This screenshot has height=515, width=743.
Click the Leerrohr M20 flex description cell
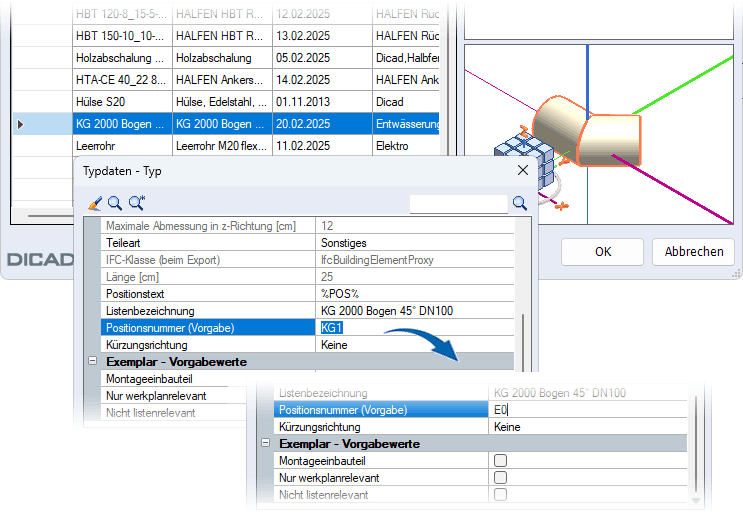coord(222,145)
